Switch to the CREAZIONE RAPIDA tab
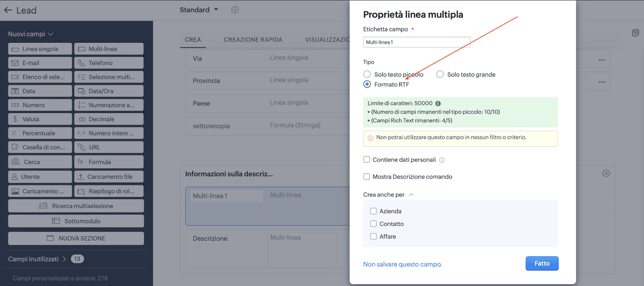This screenshot has height=286, width=644. coord(253,39)
